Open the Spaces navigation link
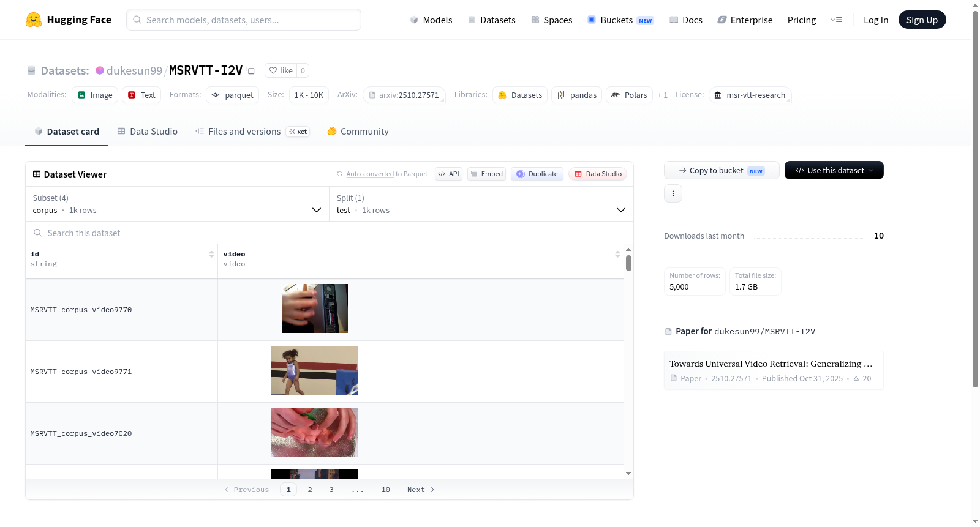Viewport: 980px width, 527px height. click(551, 20)
